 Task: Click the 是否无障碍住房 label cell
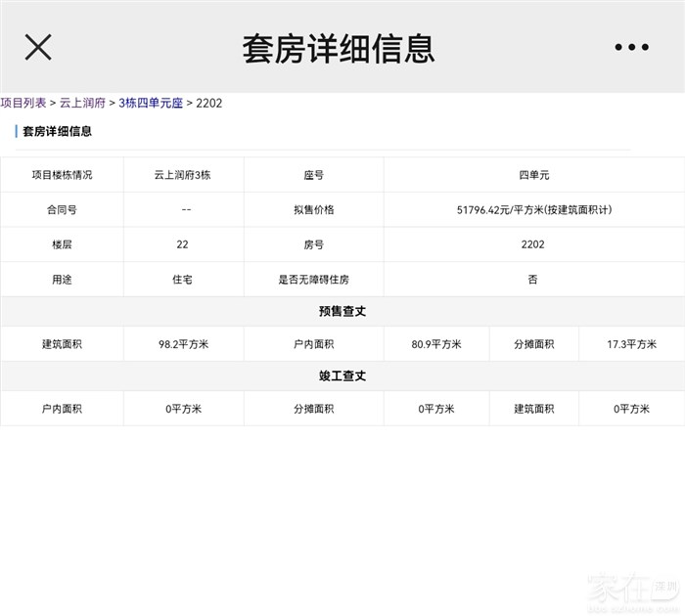(313, 280)
